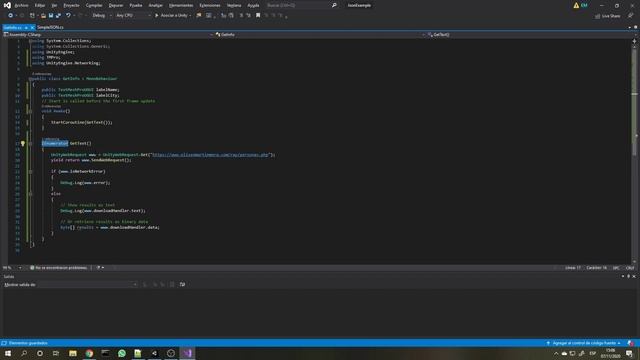This screenshot has width=640, height=360.
Task: Click the taskbar search icon
Action: [x=24, y=353]
